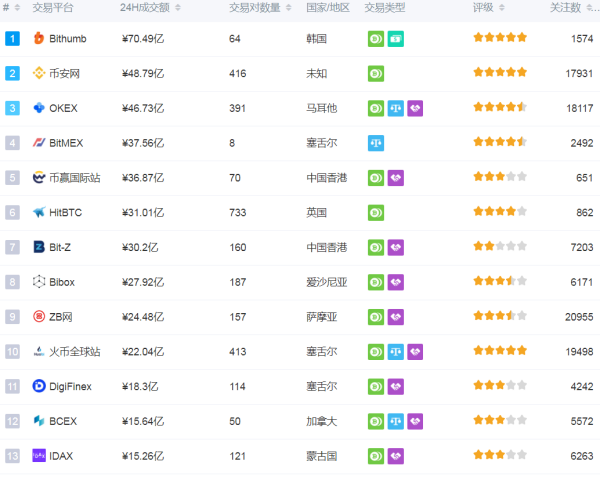
Task: Open the DigiFinex exchange link
Action: pyautogui.click(x=70, y=387)
